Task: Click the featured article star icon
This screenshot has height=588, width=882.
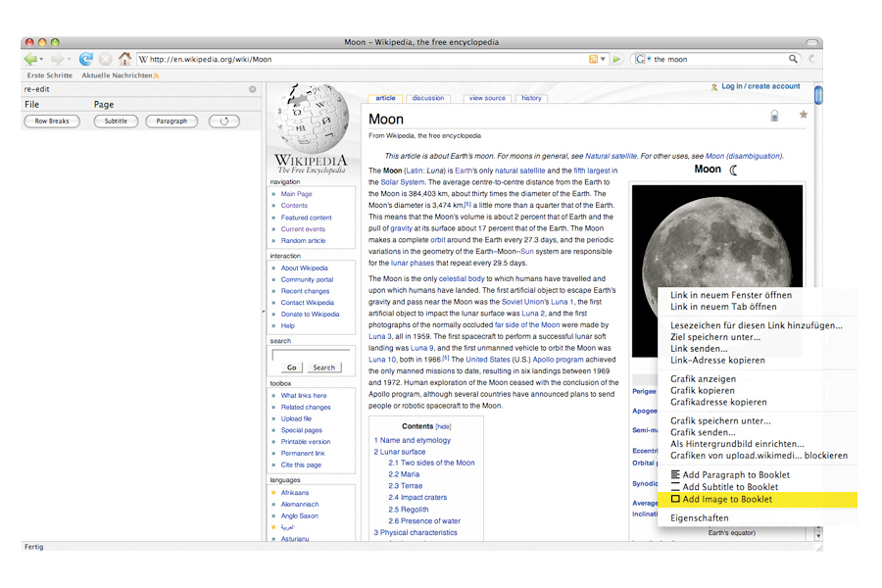Action: tap(804, 115)
